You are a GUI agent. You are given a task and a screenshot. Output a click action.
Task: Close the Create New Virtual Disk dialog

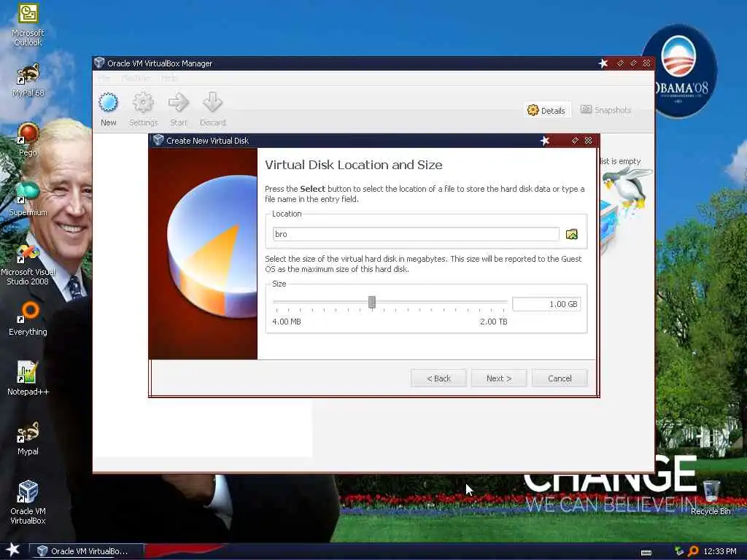click(589, 141)
